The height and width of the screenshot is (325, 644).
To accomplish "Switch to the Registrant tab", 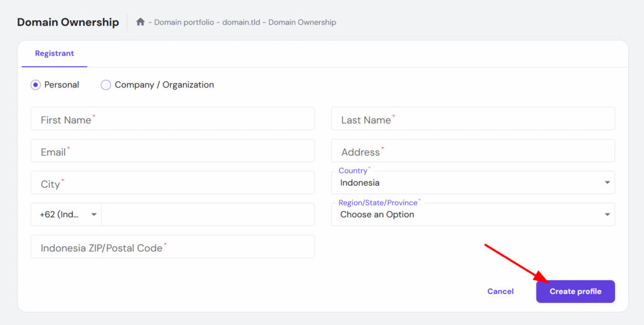I will tap(54, 54).
